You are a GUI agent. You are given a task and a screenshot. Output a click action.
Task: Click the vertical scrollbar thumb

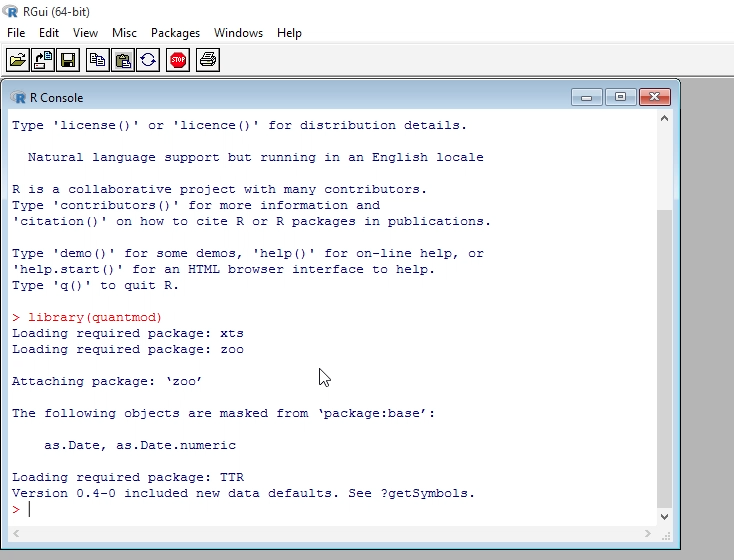pyautogui.click(x=664, y=359)
